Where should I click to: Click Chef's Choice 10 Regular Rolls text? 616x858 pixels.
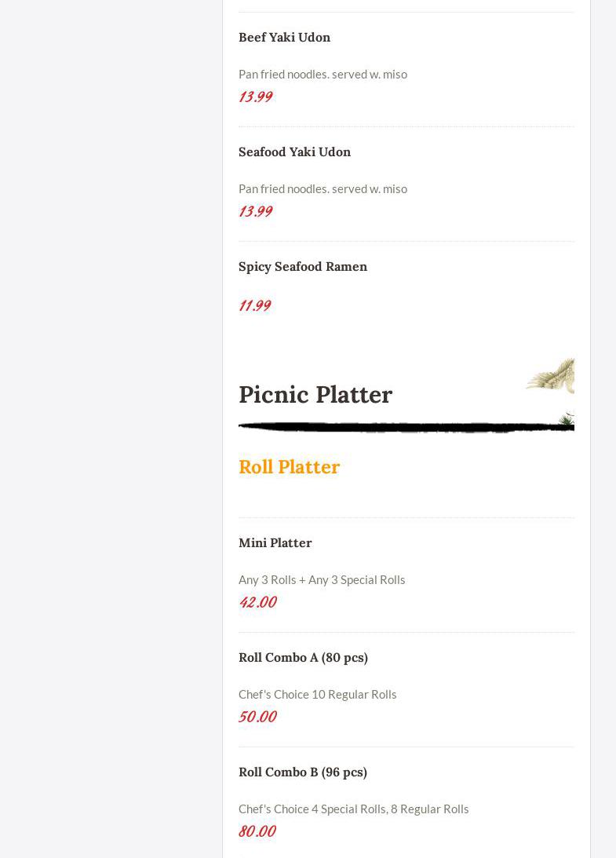[317, 694]
